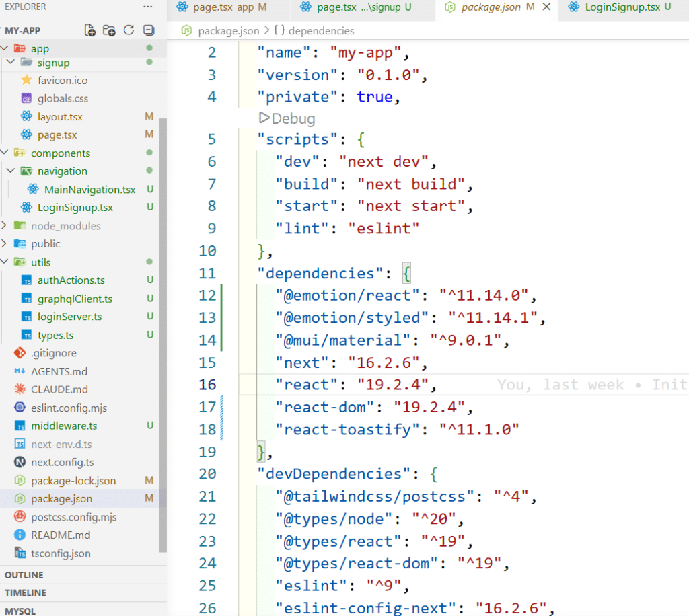Open middleware.ts file
The width and height of the screenshot is (689, 616).
click(64, 426)
